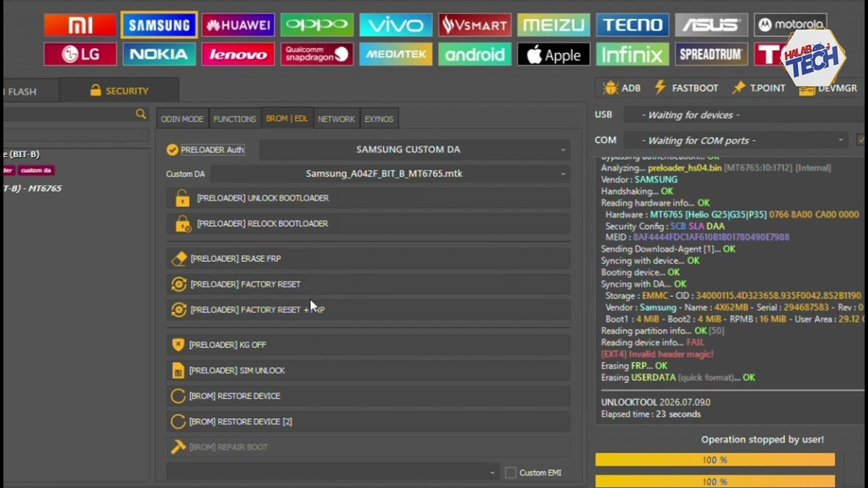Select the MT6765 model list entry
The width and height of the screenshot is (868, 488).
(x=32, y=188)
